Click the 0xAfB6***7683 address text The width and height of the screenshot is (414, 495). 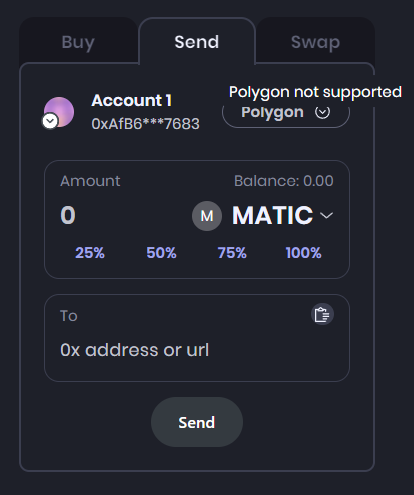[145, 124]
